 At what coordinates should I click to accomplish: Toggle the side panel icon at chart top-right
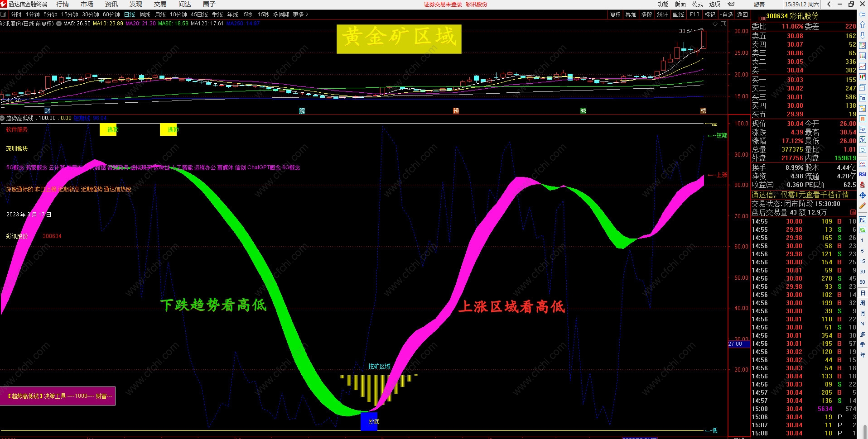[723, 24]
